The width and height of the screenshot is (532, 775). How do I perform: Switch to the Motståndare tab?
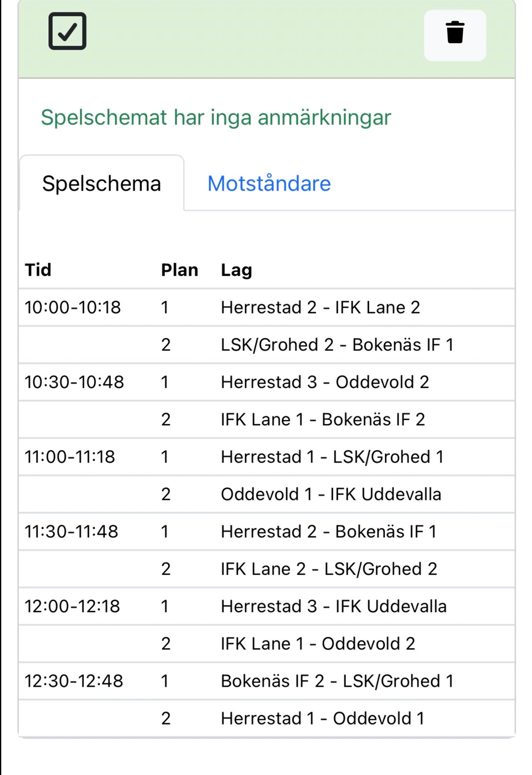(269, 183)
